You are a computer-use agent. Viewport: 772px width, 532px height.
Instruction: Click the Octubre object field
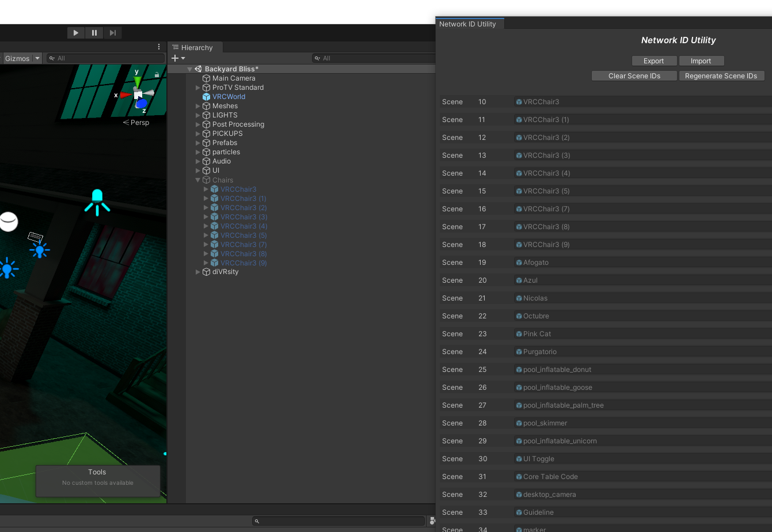click(643, 316)
